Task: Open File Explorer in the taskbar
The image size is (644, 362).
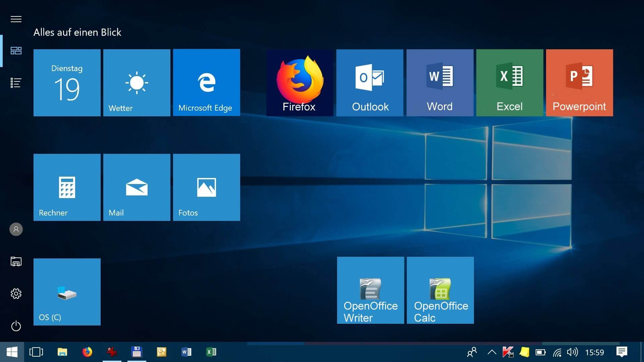Action: coord(62,352)
